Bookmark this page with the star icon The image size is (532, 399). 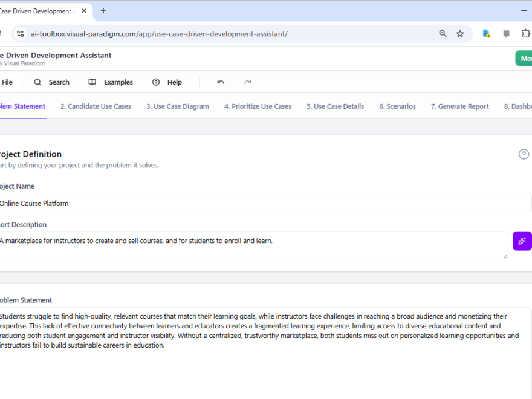[460, 34]
